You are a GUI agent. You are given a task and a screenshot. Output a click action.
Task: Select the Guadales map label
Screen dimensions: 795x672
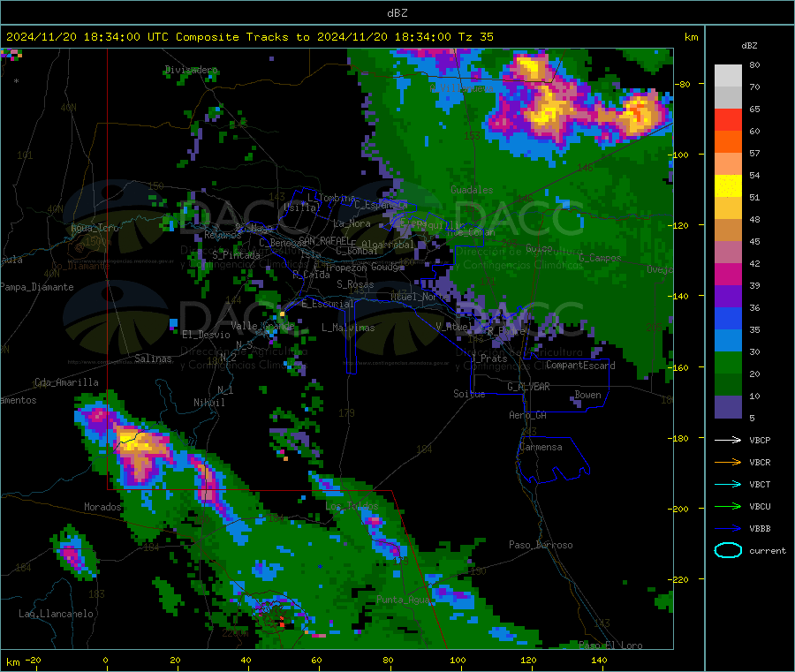472,190
